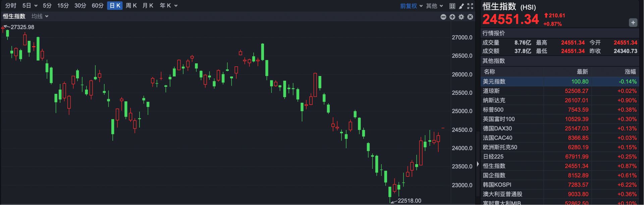This screenshot has width=644, height=205.
Task: Open 纳斯达克 index row
Action: tap(560, 100)
